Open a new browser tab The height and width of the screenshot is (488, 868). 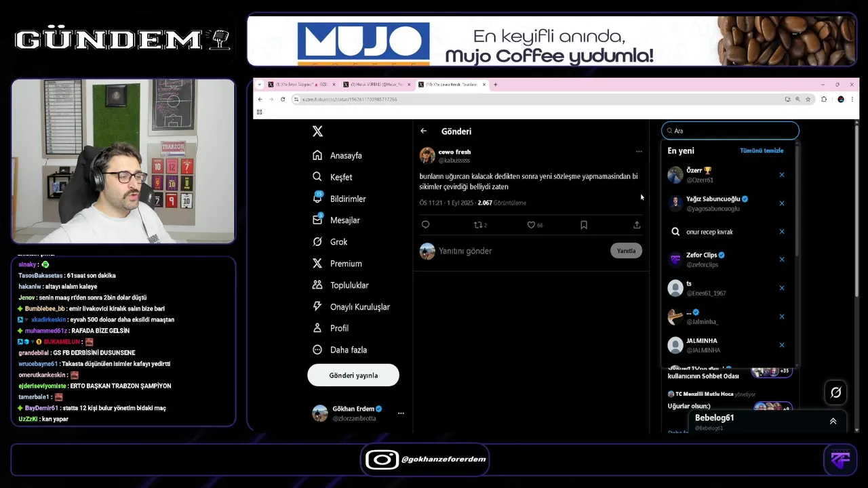click(x=495, y=85)
